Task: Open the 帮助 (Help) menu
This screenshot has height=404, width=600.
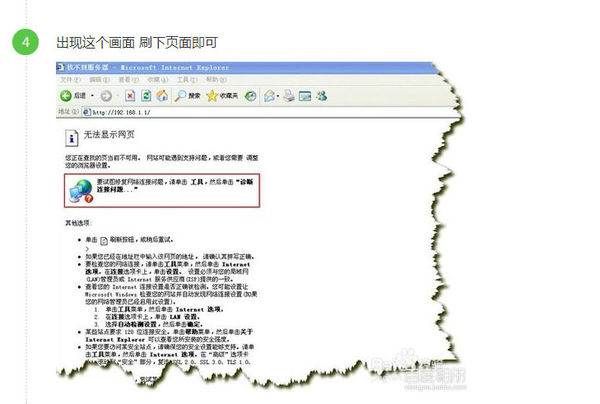Action: (x=216, y=80)
